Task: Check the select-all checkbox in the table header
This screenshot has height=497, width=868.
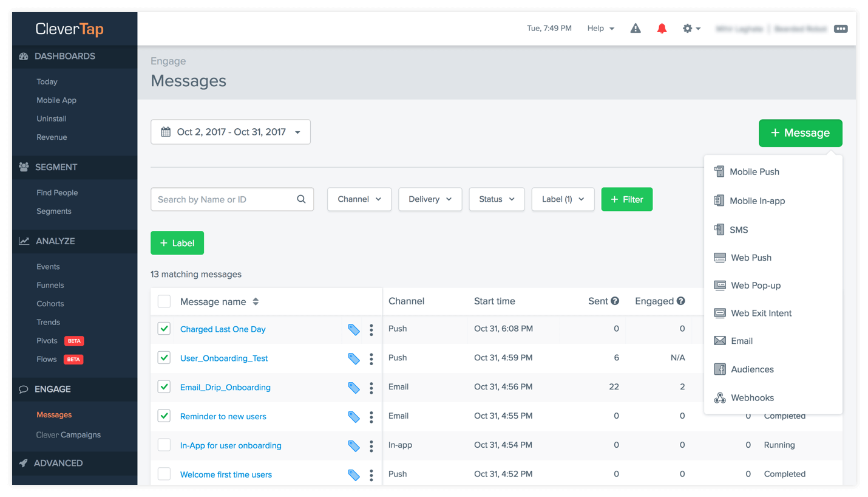Action: click(x=163, y=301)
